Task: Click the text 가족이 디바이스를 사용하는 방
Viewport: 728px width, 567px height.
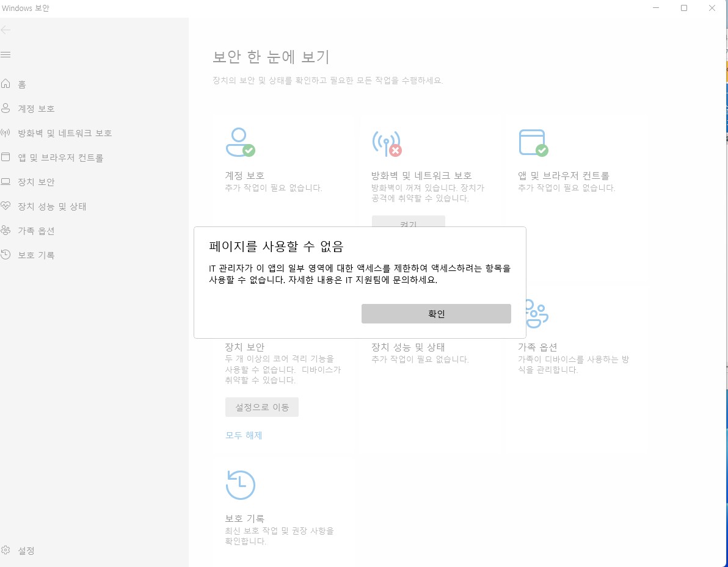Action: click(573, 359)
